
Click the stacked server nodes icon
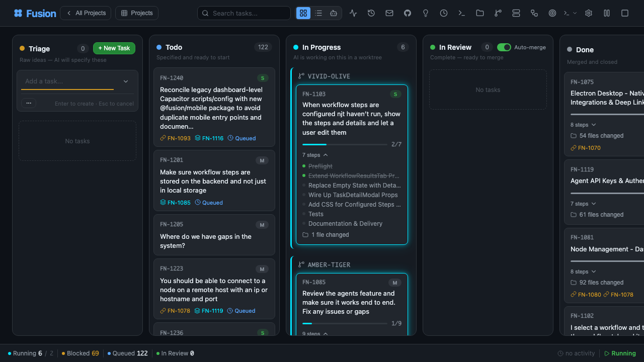[x=516, y=13]
